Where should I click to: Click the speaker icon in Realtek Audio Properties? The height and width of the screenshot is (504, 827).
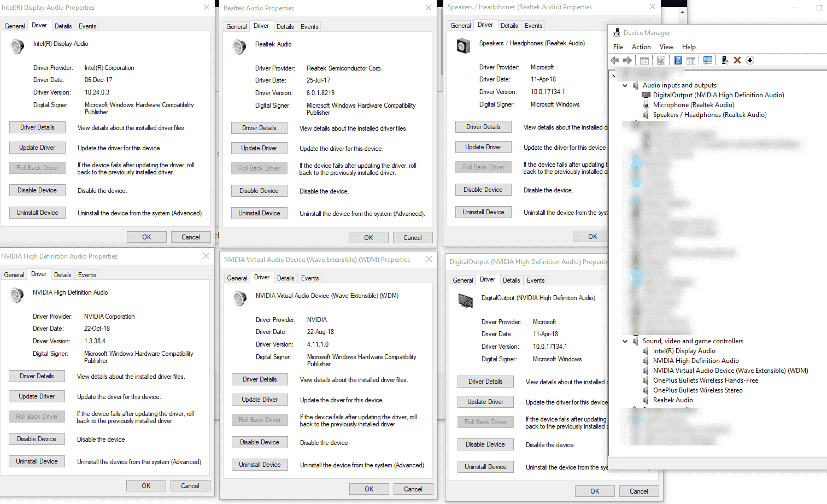pyautogui.click(x=239, y=46)
